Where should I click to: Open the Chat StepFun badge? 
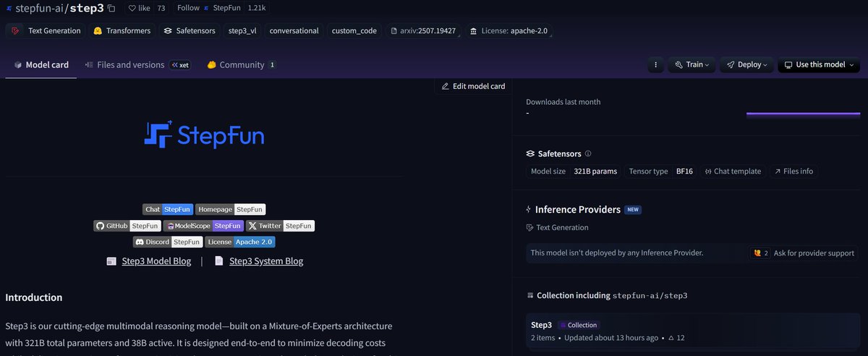168,209
